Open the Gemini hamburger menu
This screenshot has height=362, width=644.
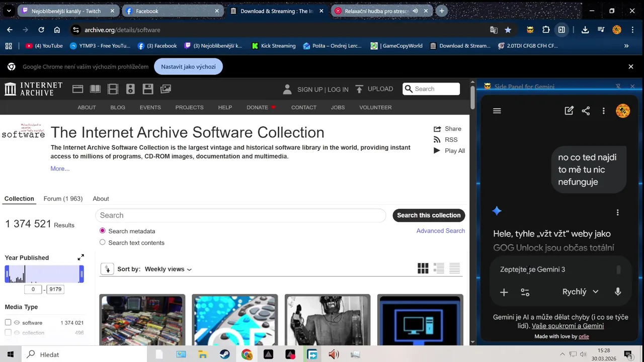click(x=497, y=111)
